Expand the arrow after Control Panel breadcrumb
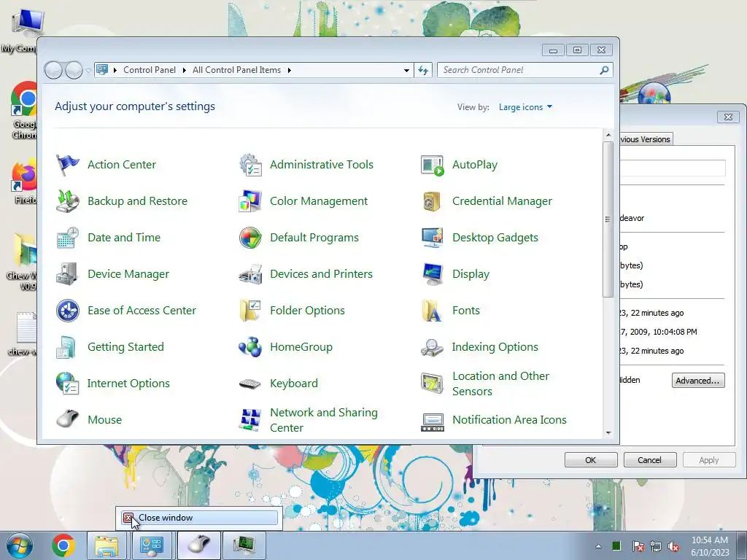 185,71
